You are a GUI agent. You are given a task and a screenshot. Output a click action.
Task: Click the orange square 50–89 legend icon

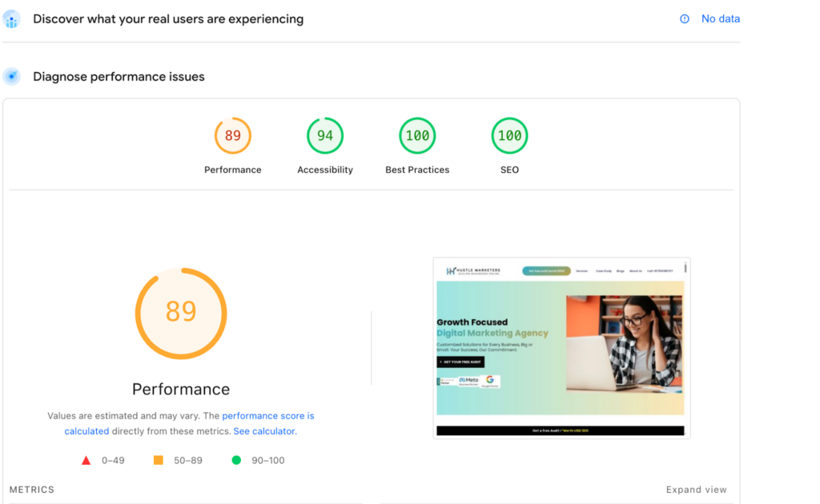pyautogui.click(x=159, y=460)
